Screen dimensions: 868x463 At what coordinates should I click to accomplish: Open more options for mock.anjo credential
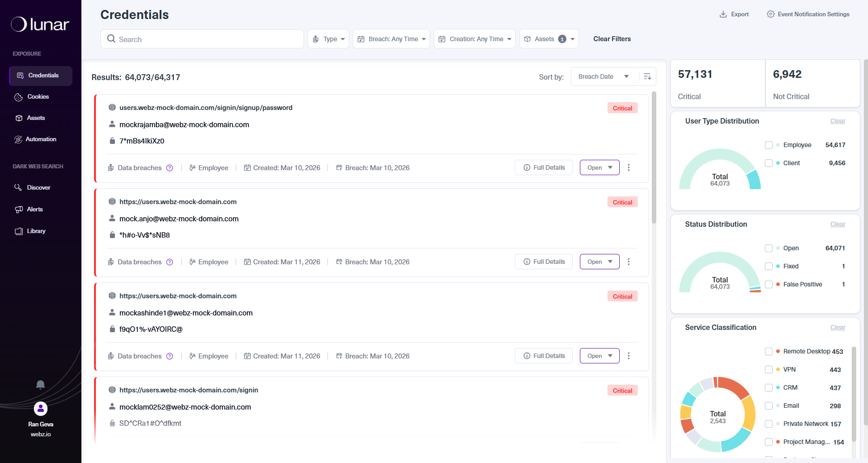point(629,262)
